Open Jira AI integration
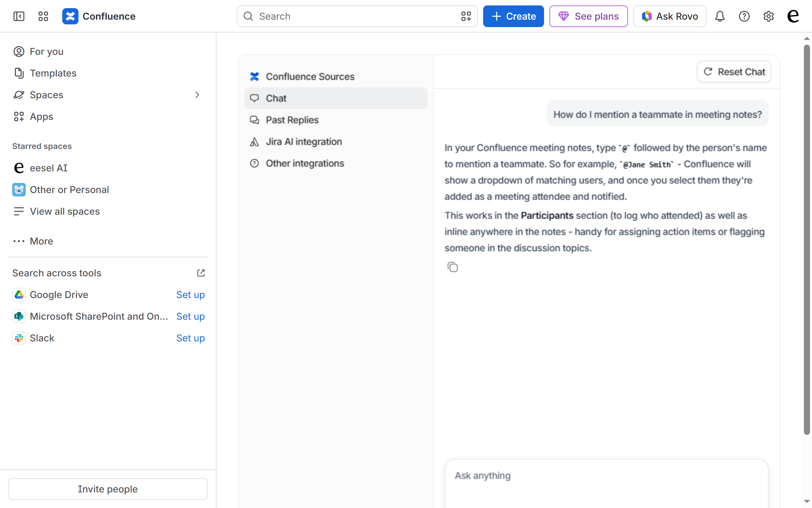The image size is (812, 508). tap(336, 142)
